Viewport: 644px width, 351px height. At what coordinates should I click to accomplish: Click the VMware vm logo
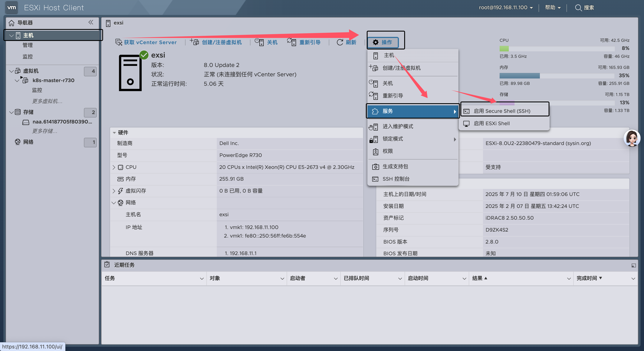pos(11,7)
